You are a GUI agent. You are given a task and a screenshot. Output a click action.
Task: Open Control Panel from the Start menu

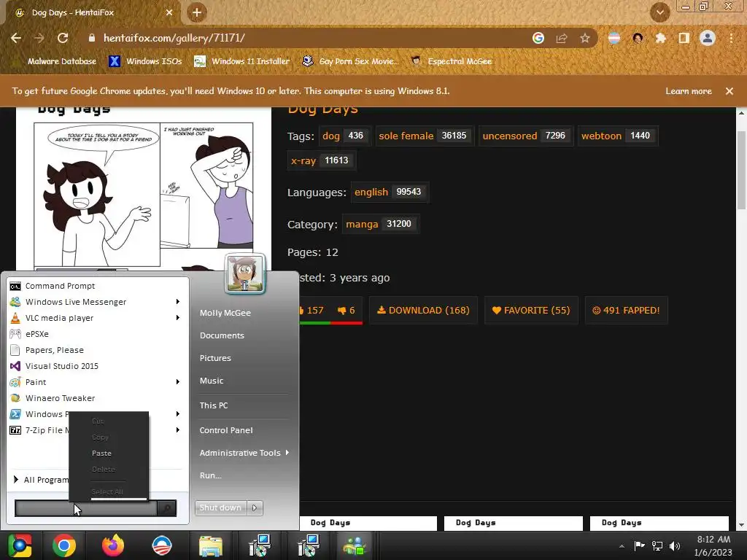point(226,430)
